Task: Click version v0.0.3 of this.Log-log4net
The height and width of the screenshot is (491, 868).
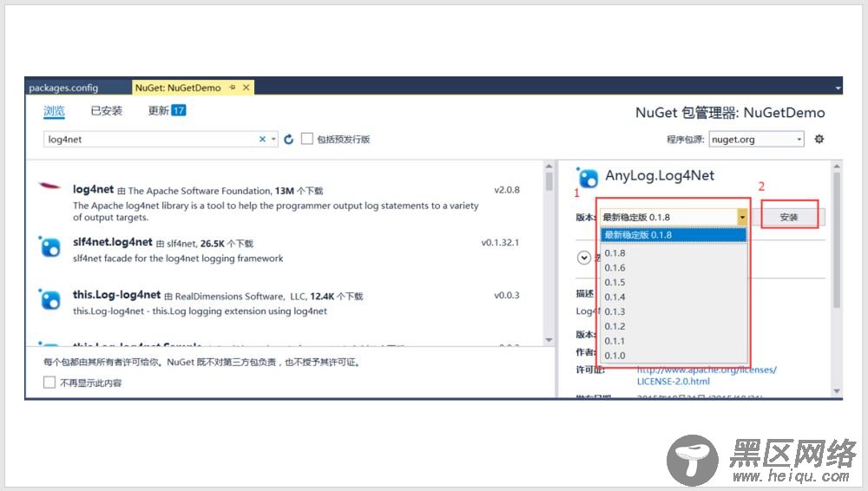Action: click(x=507, y=295)
